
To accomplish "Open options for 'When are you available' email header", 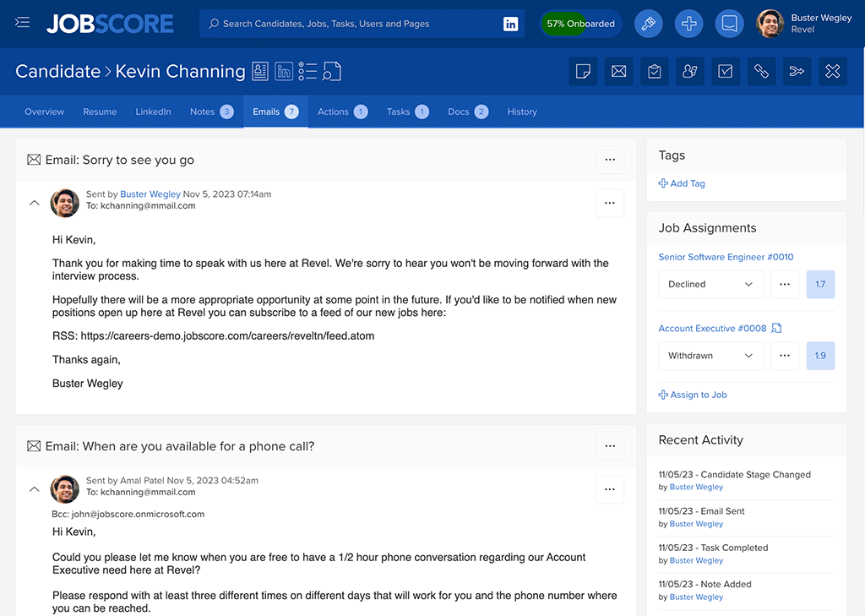I will [610, 446].
